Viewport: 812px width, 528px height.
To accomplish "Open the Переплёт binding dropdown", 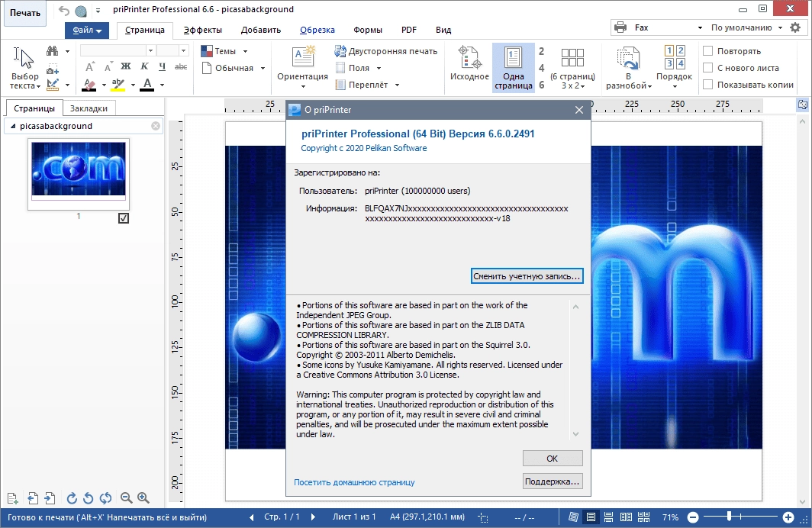I will pos(397,85).
